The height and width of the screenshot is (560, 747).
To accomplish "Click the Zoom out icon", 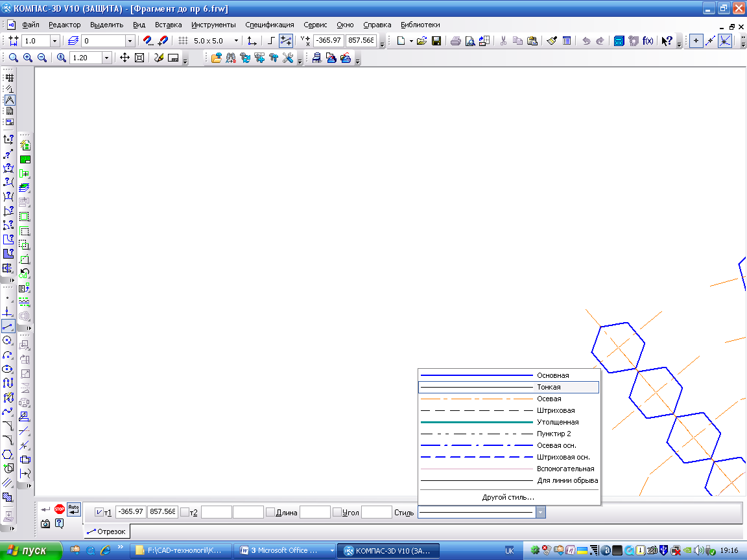I will [42, 58].
